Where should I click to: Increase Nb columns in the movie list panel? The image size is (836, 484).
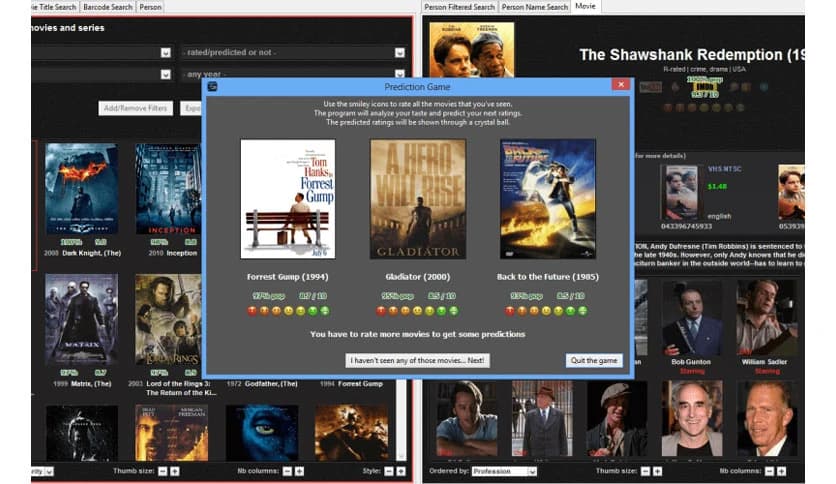pyautogui.click(x=300, y=471)
